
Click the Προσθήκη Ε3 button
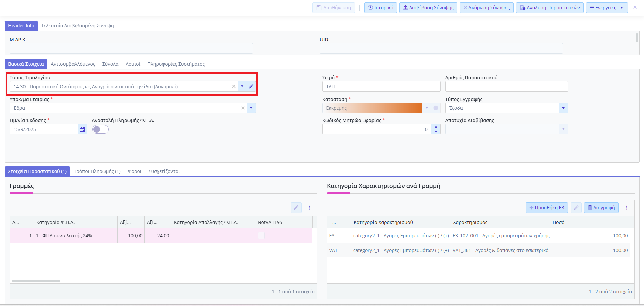click(x=547, y=208)
